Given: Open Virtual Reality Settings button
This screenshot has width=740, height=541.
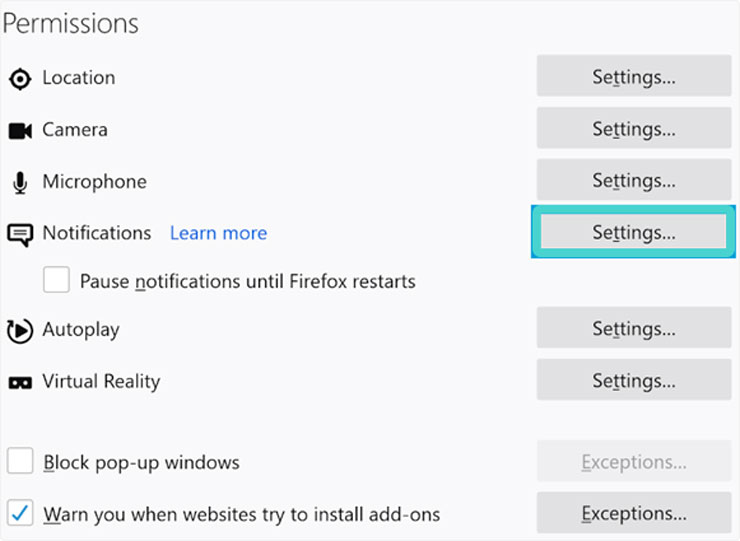Looking at the screenshot, I should click(x=634, y=380).
